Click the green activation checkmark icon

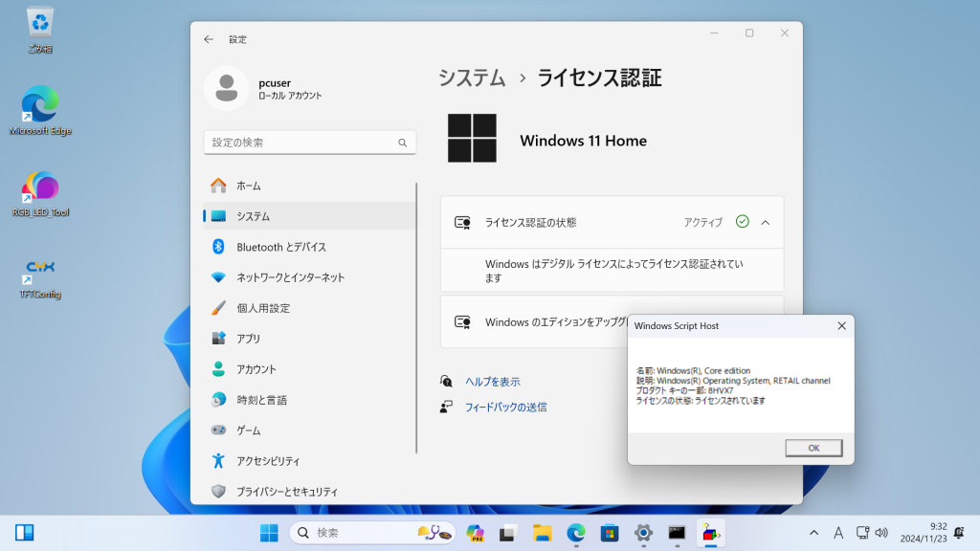point(742,222)
